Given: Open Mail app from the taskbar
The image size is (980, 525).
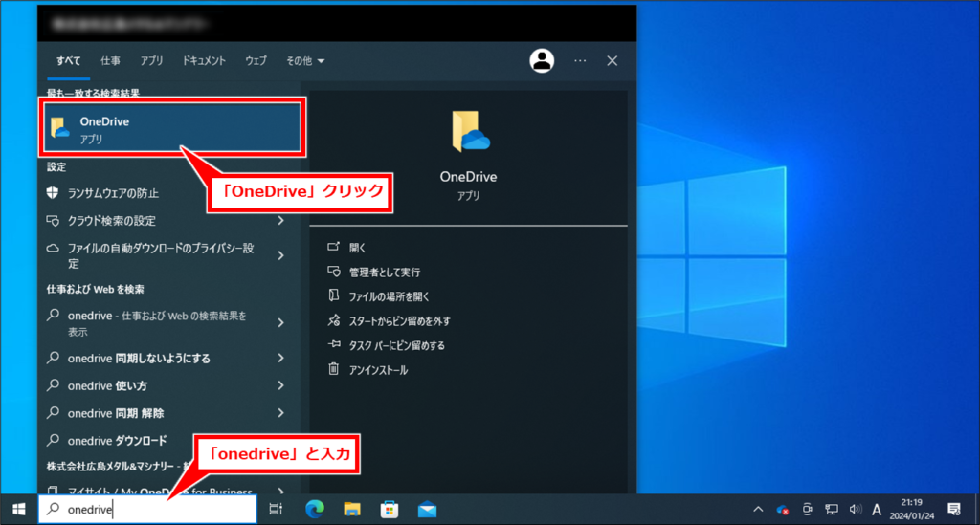Looking at the screenshot, I should coord(427,510).
